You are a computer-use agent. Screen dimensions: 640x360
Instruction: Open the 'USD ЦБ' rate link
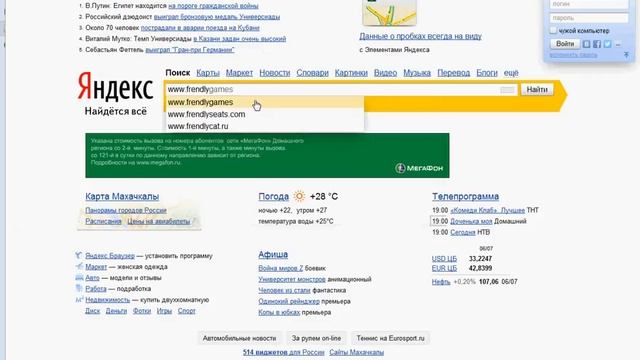tap(444, 258)
